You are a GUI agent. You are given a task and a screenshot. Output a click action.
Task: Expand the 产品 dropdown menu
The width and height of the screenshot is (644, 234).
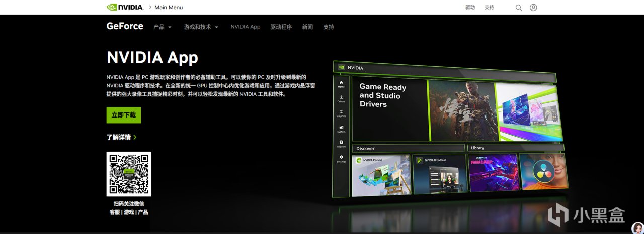(163, 27)
